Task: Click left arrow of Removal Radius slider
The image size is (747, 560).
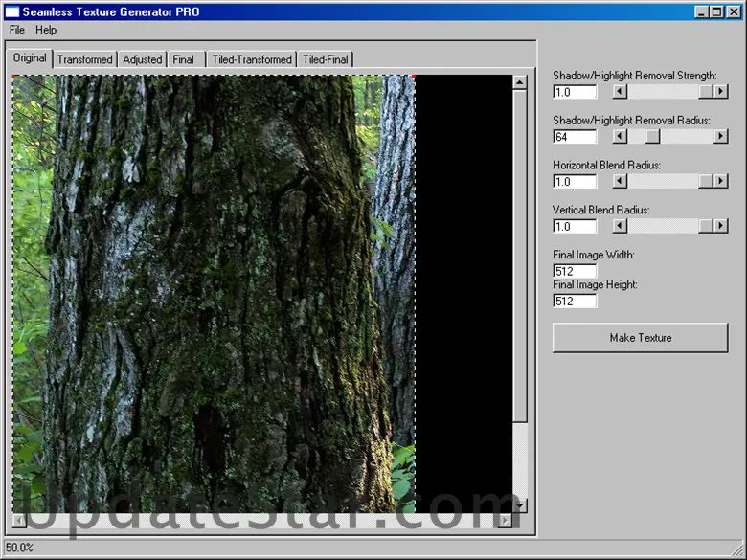Action: pyautogui.click(x=621, y=137)
